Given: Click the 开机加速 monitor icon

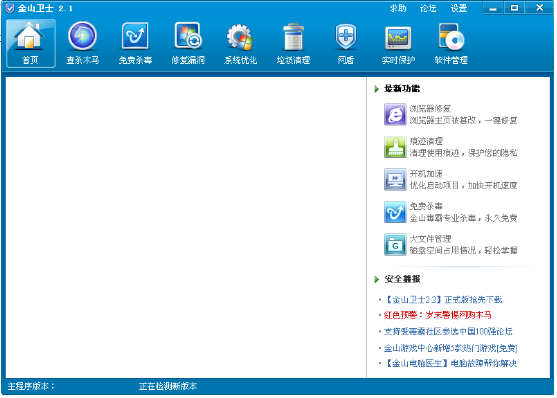Looking at the screenshot, I should click(x=395, y=179).
